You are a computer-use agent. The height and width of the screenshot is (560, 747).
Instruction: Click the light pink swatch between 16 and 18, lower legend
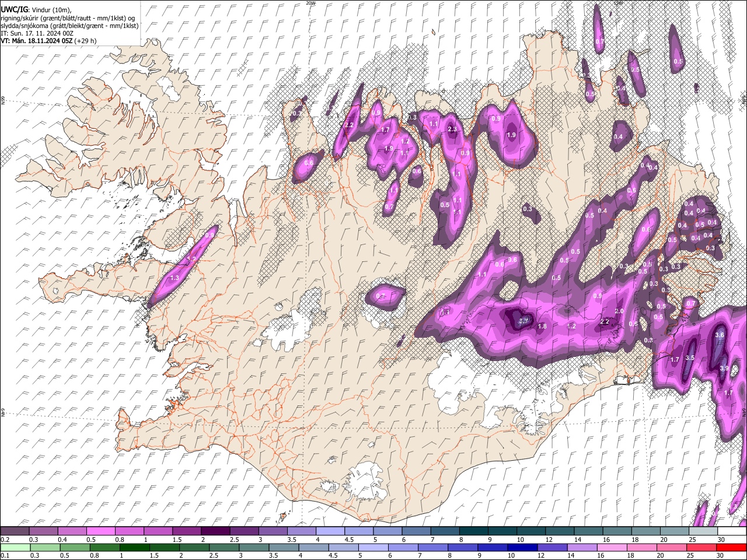(612, 547)
